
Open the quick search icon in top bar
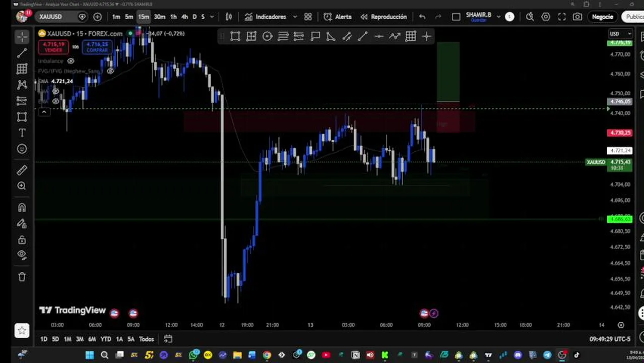pyautogui.click(x=530, y=17)
